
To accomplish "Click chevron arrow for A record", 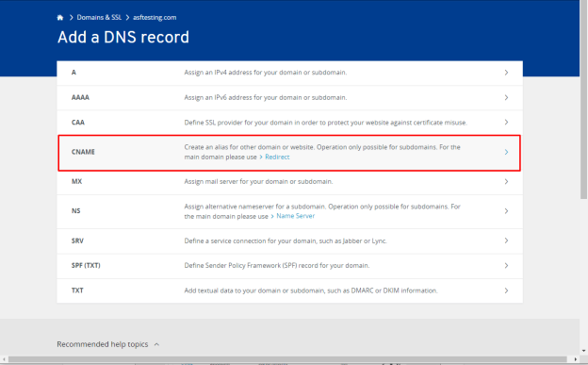I will point(506,72).
